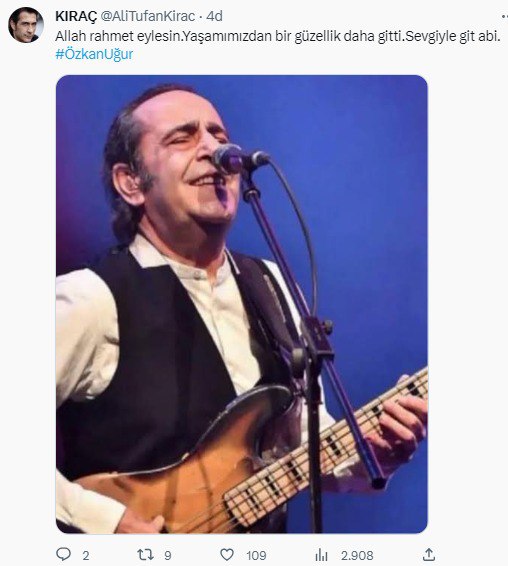Click the reply count 2

coord(86,555)
